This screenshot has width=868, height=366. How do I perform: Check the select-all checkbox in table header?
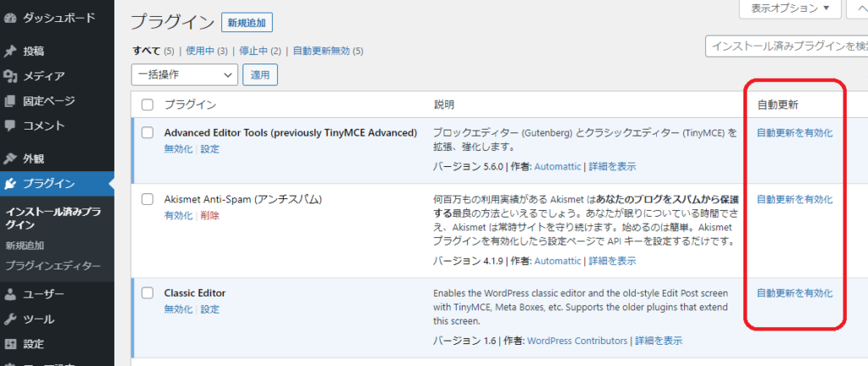pos(147,105)
